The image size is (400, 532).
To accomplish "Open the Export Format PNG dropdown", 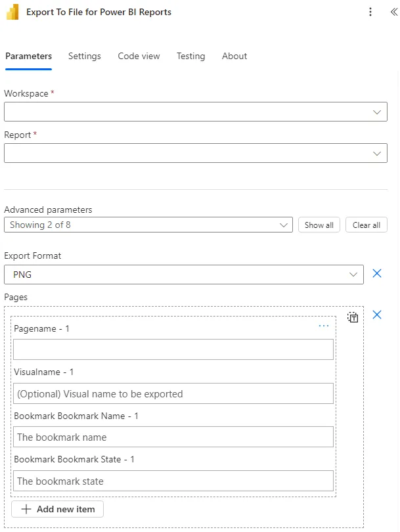I will coord(354,273).
